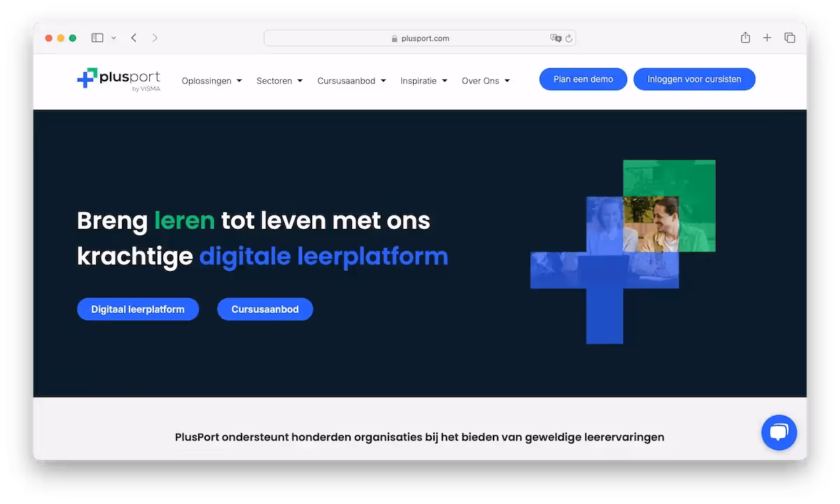Click the reload page icon

[569, 38]
